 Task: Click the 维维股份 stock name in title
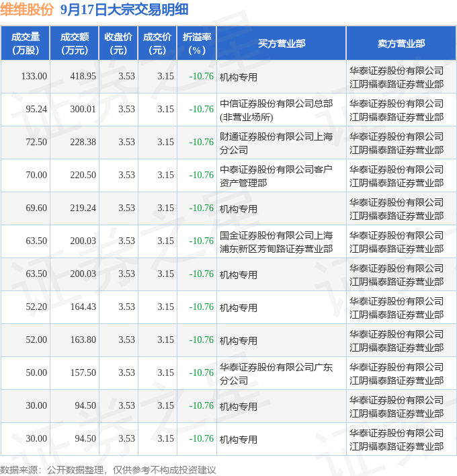[x=27, y=9]
